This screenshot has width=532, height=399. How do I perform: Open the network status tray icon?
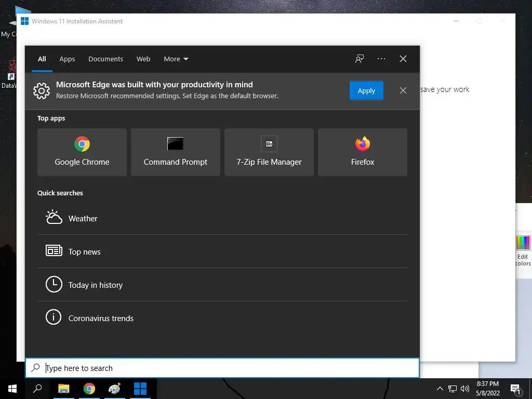pyautogui.click(x=453, y=389)
